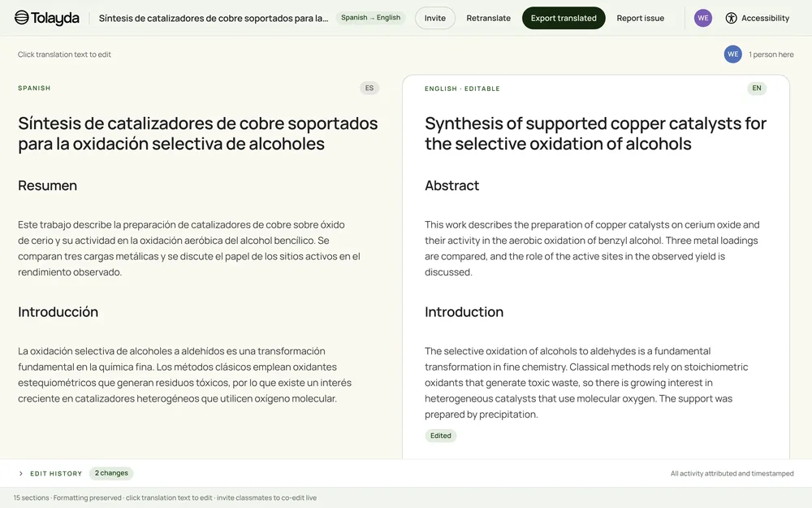Click the 'Click translation text to edit' hint
This screenshot has width=812, height=508.
coord(64,54)
